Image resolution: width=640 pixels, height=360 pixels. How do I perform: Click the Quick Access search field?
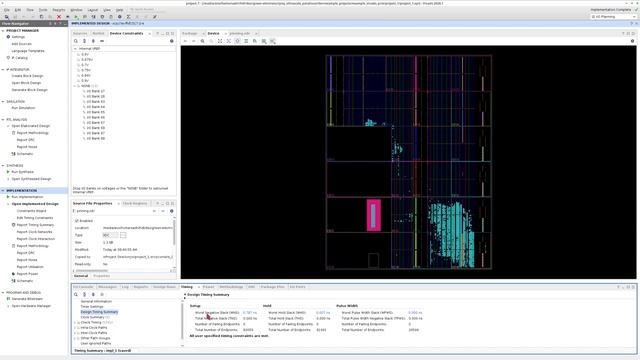(146, 10)
